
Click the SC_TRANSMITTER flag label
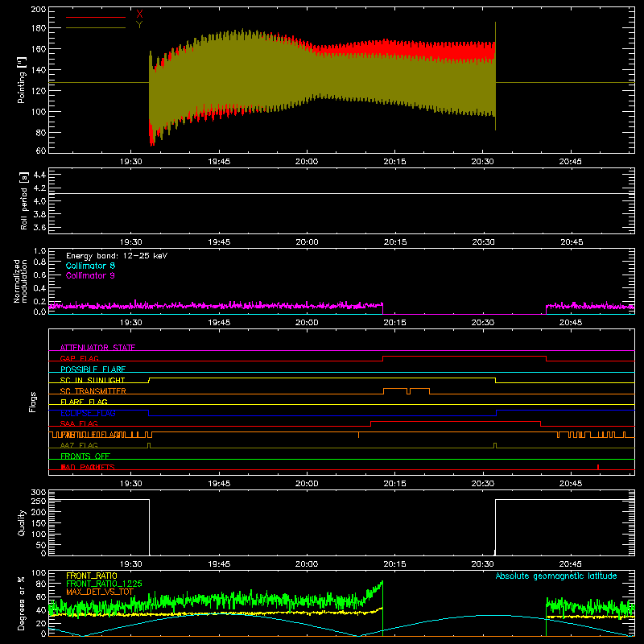[93, 391]
